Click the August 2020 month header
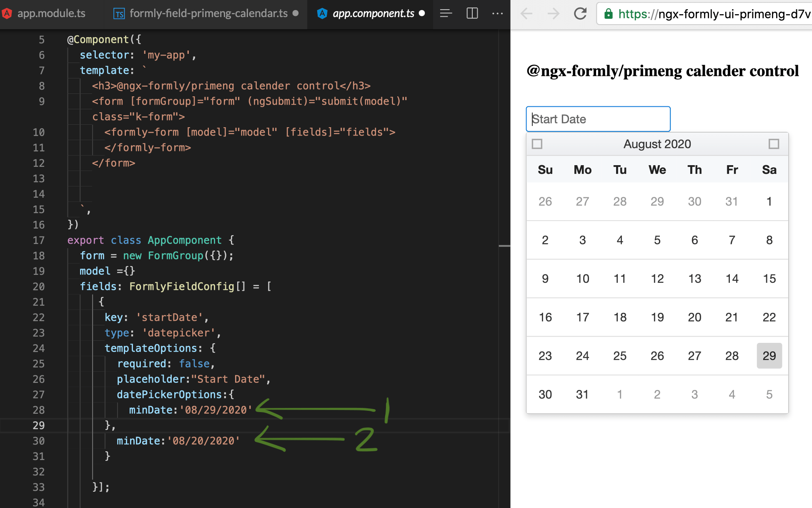This screenshot has height=508, width=812. [657, 143]
